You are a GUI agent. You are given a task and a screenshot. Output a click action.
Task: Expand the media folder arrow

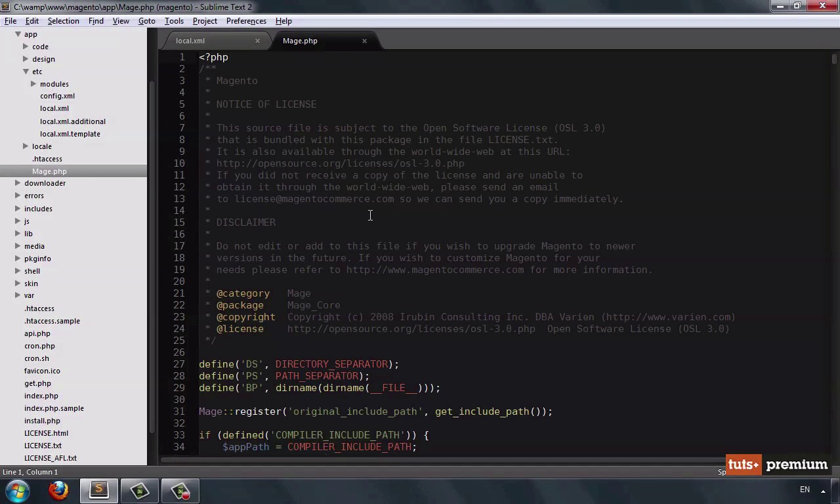18,246
